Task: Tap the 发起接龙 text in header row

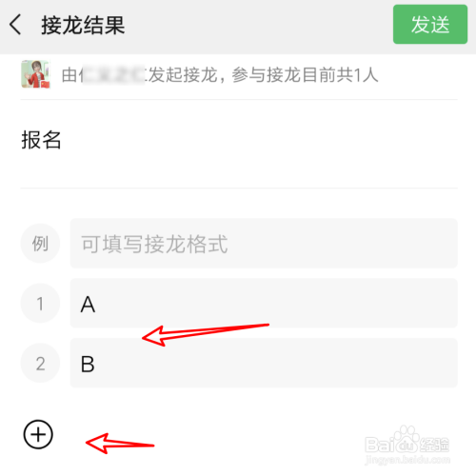Action: tap(183, 75)
